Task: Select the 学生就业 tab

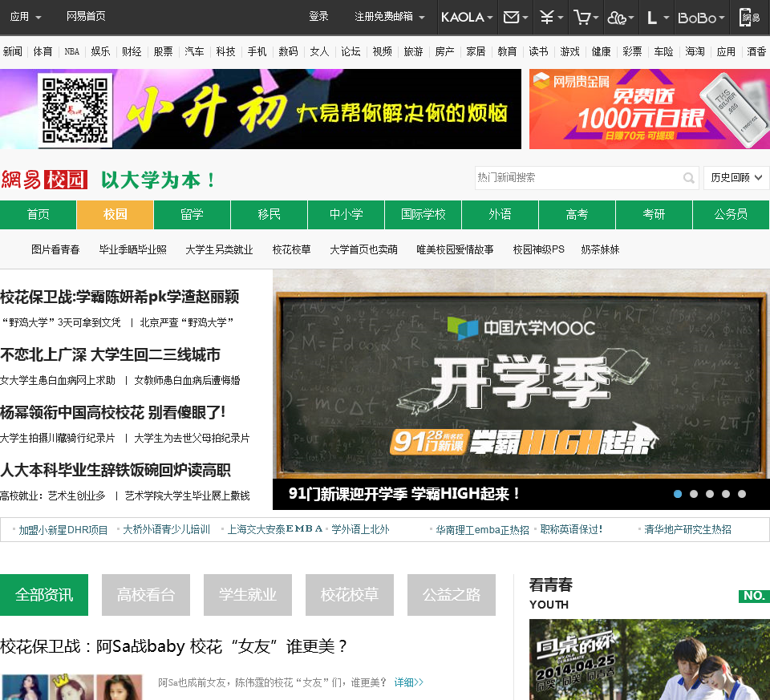Action: pyautogui.click(x=248, y=595)
